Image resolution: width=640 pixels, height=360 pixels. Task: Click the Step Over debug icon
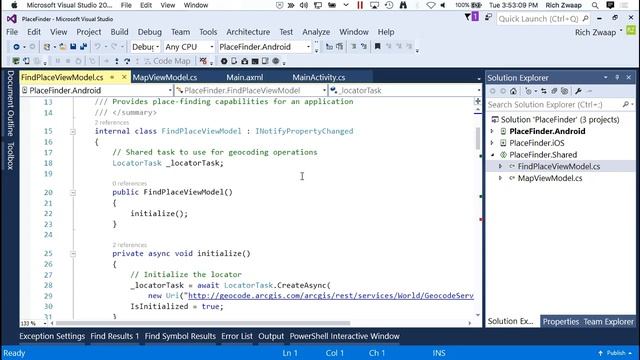(127, 61)
